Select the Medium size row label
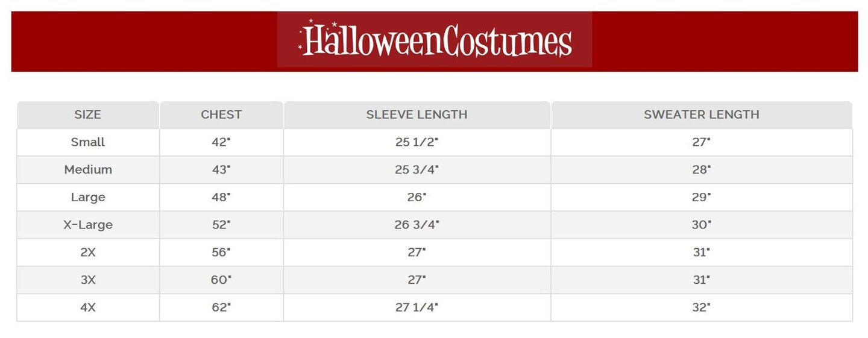The width and height of the screenshot is (868, 338). tap(88, 170)
